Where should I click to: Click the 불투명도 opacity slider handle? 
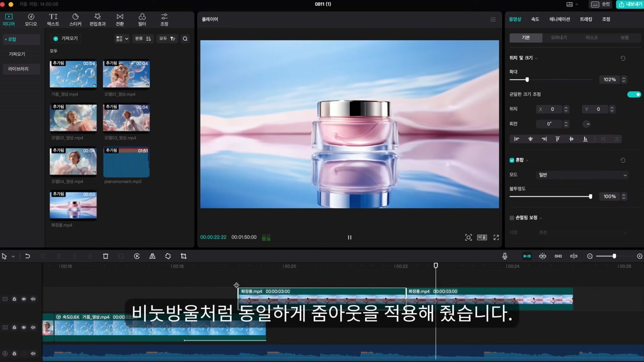(x=590, y=196)
